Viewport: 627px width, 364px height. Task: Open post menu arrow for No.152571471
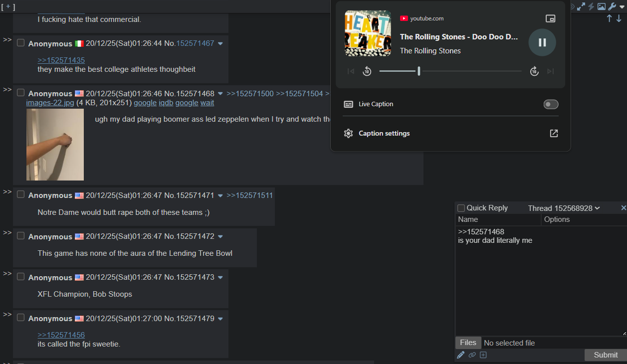(220, 195)
